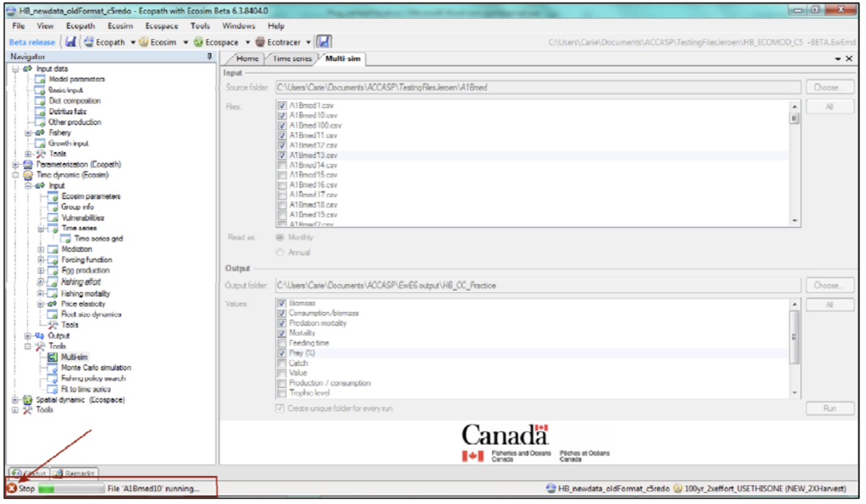Click the save icon next to Beta release
This screenshot has height=504, width=866.
pos(71,41)
